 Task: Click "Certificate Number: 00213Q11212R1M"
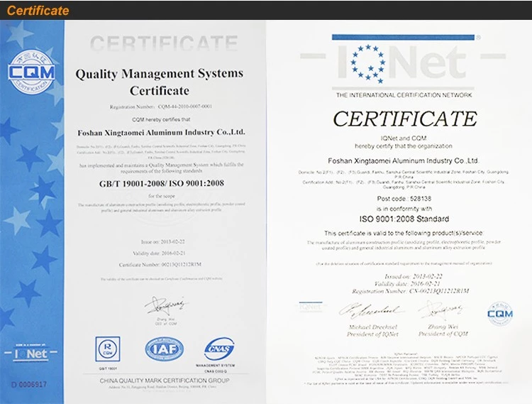160,264
